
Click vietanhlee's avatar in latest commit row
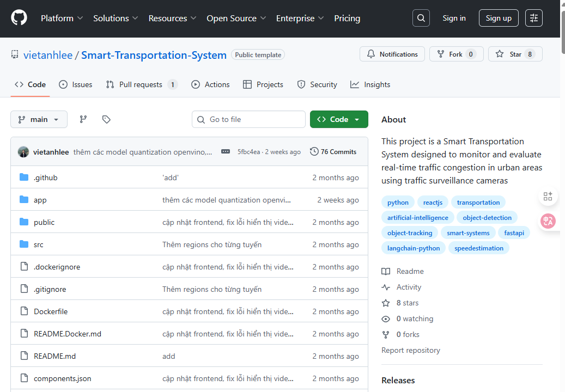[23, 152]
